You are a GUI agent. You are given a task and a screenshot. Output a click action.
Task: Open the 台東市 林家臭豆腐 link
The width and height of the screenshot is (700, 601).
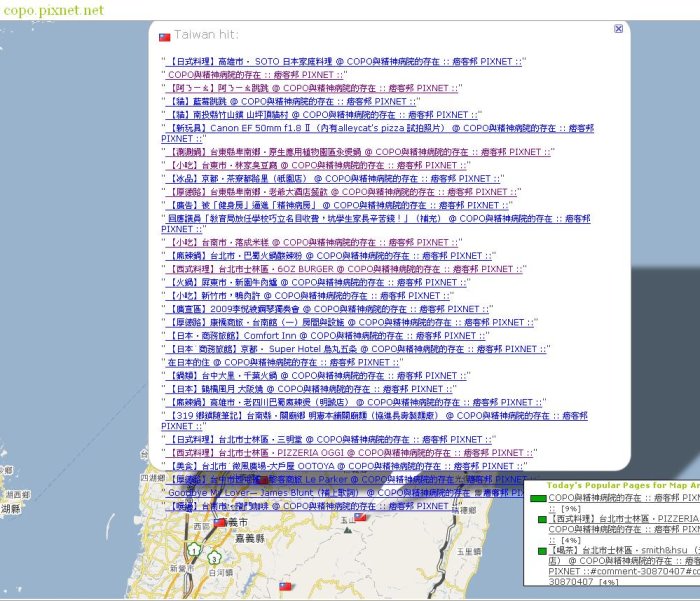click(316, 165)
